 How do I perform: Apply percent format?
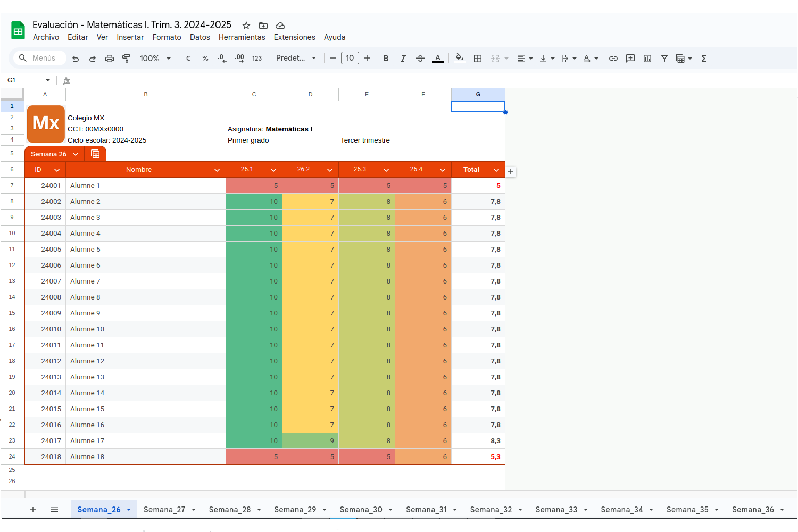pyautogui.click(x=205, y=59)
